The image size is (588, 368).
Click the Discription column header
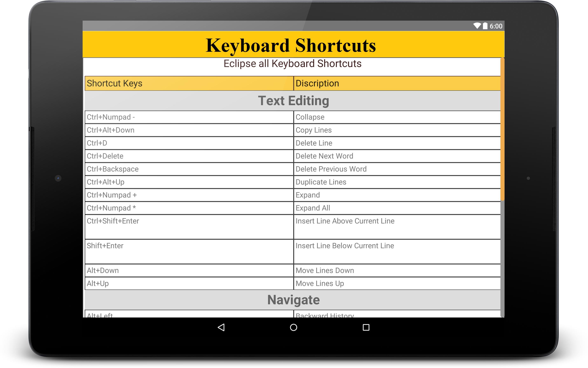point(397,83)
